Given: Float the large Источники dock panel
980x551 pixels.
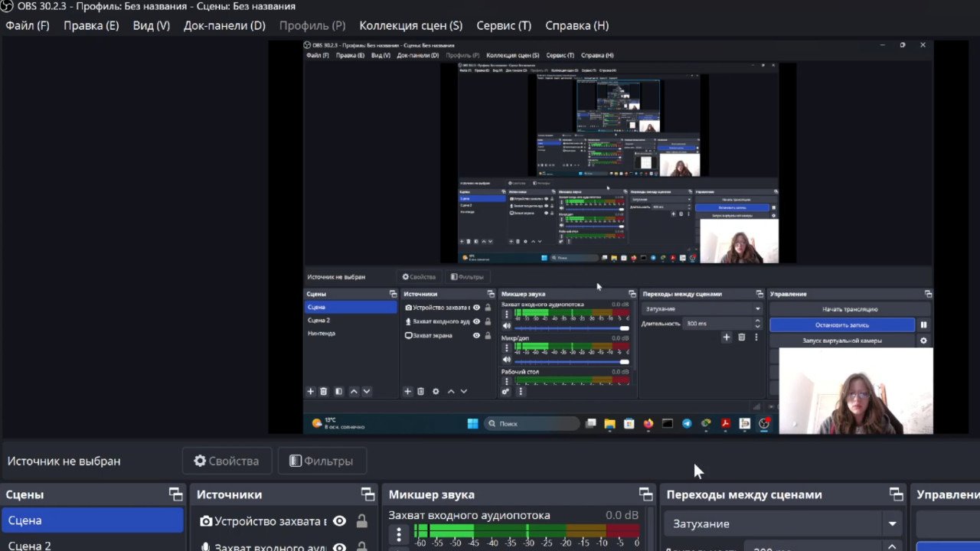Looking at the screenshot, I should point(368,494).
